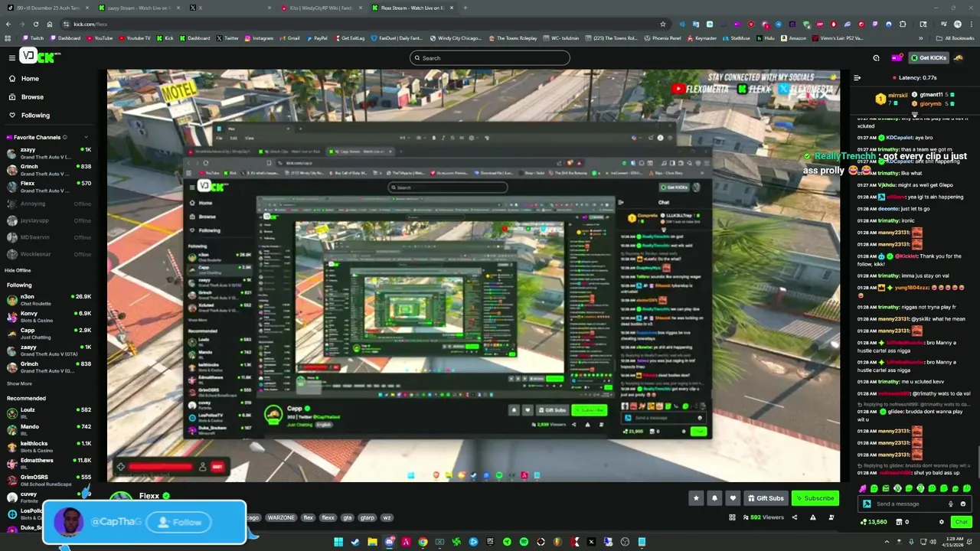
Task: Open the Youtube TV bookmark
Action: tap(135, 37)
